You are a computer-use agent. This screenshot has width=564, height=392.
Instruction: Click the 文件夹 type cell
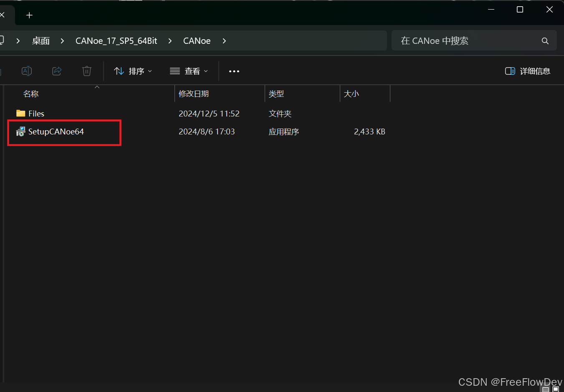[280, 114]
